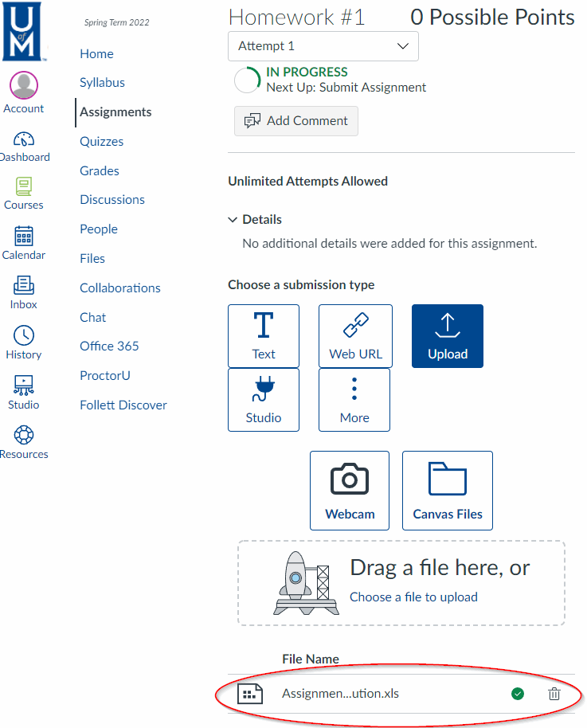Screen dimensions: 587x728
Task: Click the green upload success checkmark
Action: tap(518, 694)
